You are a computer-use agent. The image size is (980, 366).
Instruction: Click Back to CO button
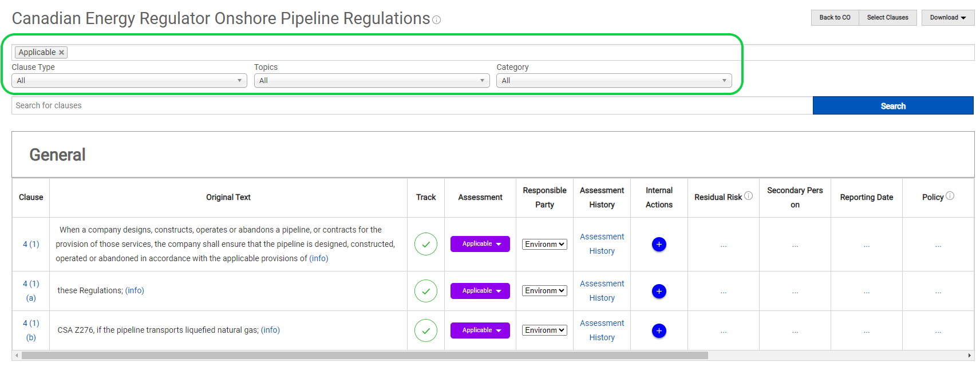click(x=835, y=18)
